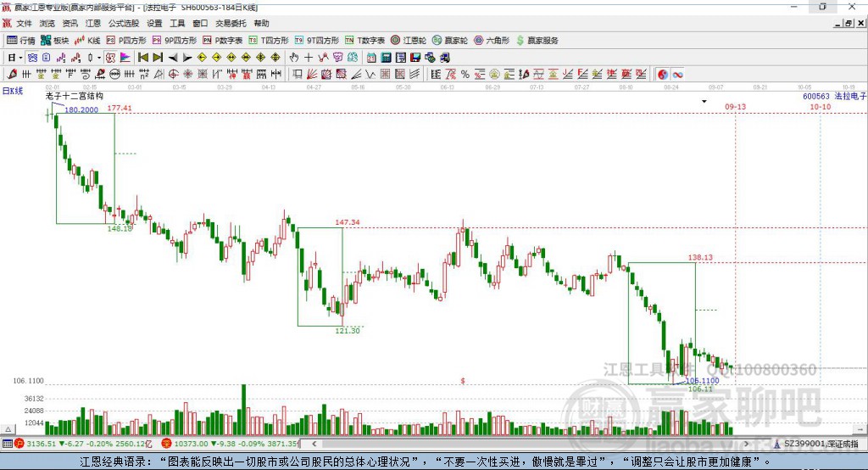Open the 江恩轮 Gann wheel

pos(409,41)
